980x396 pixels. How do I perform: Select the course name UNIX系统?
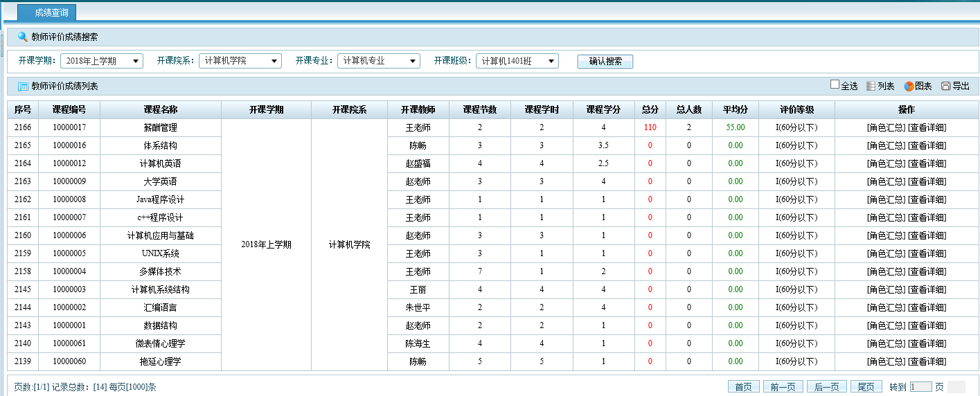(161, 253)
